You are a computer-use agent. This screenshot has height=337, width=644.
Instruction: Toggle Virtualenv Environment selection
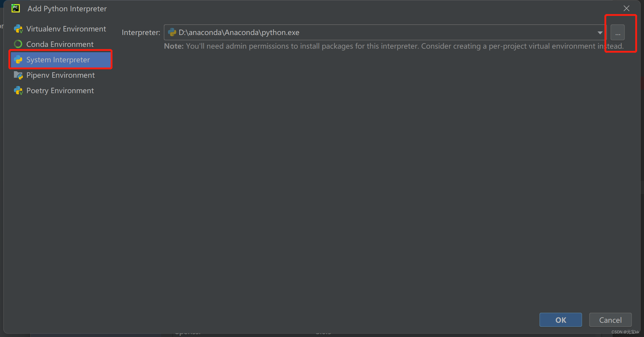pyautogui.click(x=66, y=28)
